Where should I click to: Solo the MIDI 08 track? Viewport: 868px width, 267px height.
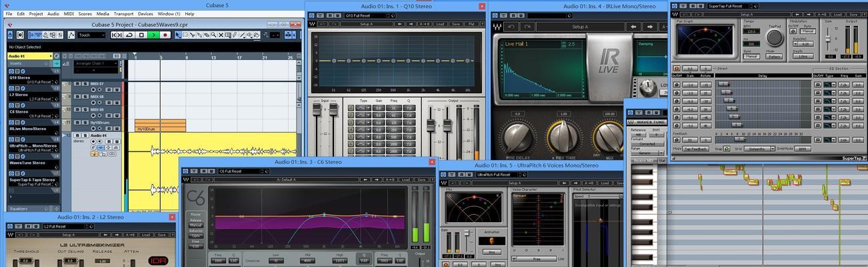[x=85, y=96]
